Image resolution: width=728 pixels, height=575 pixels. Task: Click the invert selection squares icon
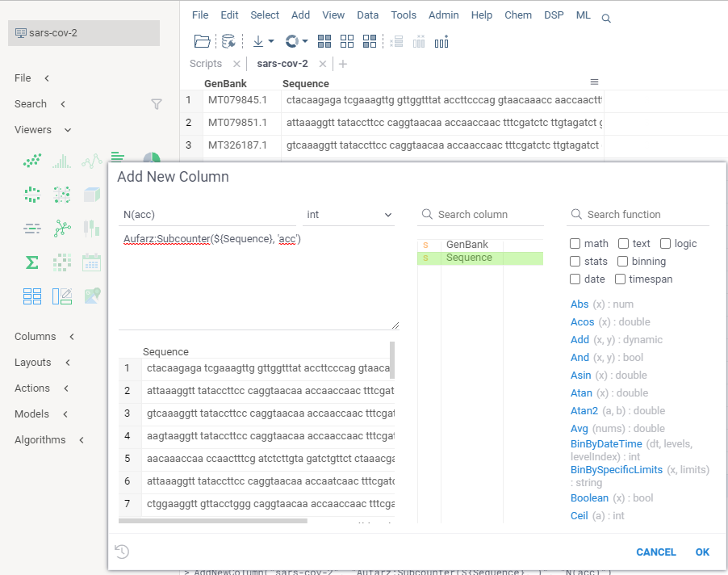370,41
